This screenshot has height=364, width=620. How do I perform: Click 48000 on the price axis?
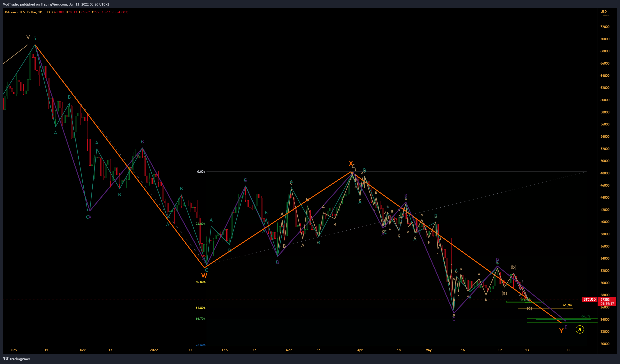pyautogui.click(x=605, y=173)
